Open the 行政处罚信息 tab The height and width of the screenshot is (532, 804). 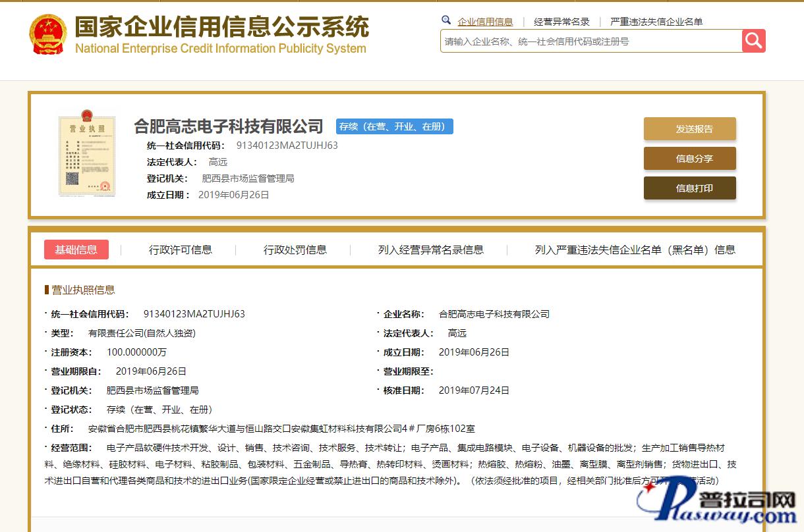(x=295, y=250)
